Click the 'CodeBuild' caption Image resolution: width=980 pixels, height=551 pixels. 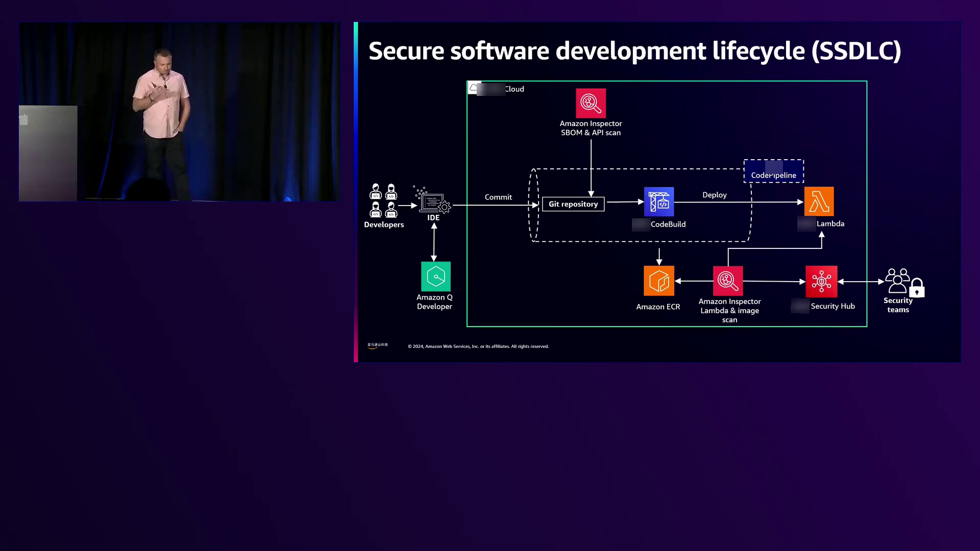(668, 224)
